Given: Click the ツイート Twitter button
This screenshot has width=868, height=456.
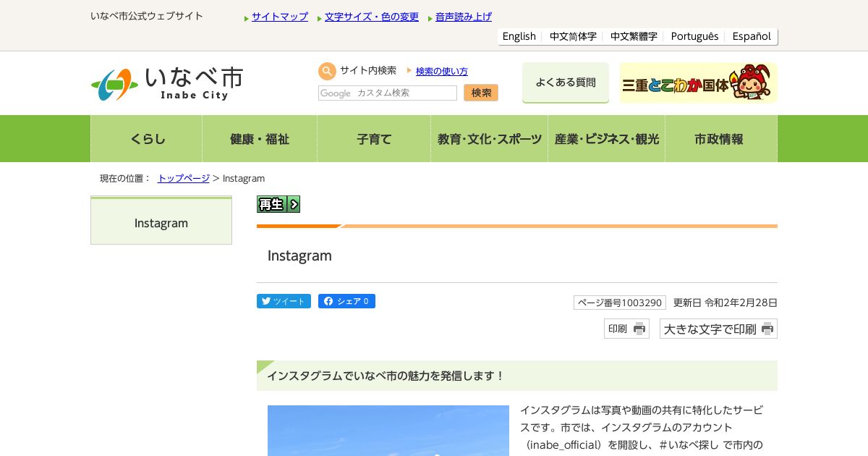Looking at the screenshot, I should pyautogui.click(x=284, y=301).
